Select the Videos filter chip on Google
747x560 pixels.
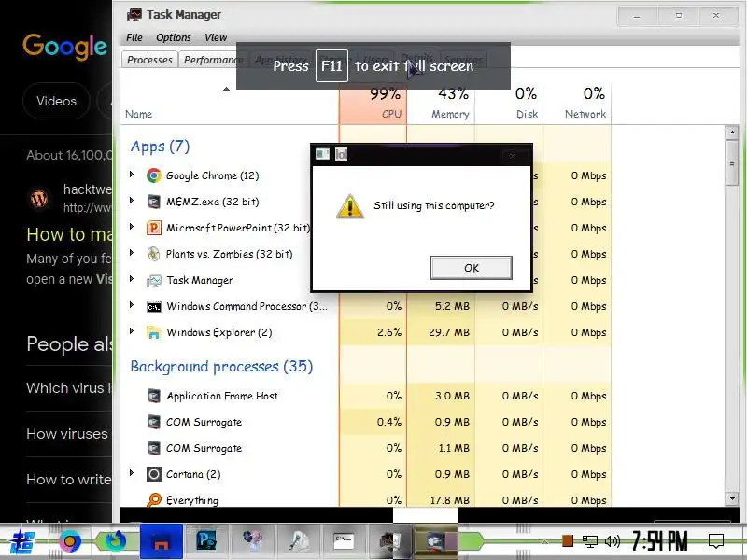pos(56,101)
